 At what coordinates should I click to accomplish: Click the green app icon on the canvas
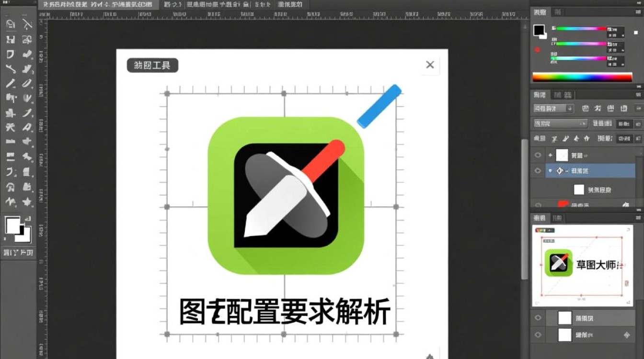[x=286, y=195]
